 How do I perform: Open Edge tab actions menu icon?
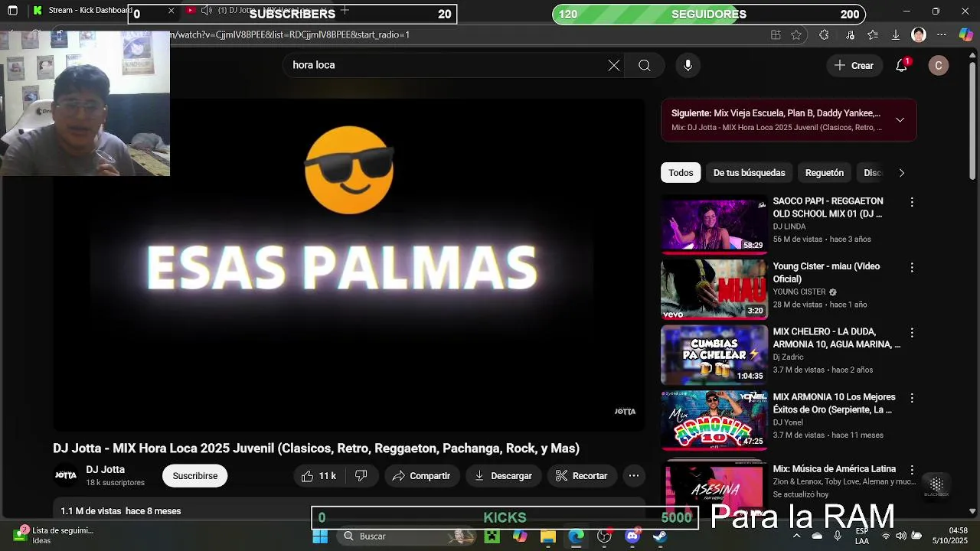12,11
